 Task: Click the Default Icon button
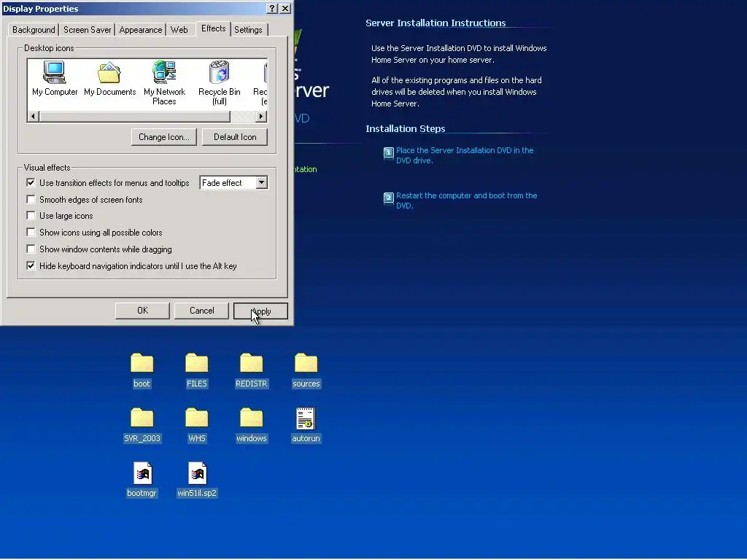coord(235,137)
